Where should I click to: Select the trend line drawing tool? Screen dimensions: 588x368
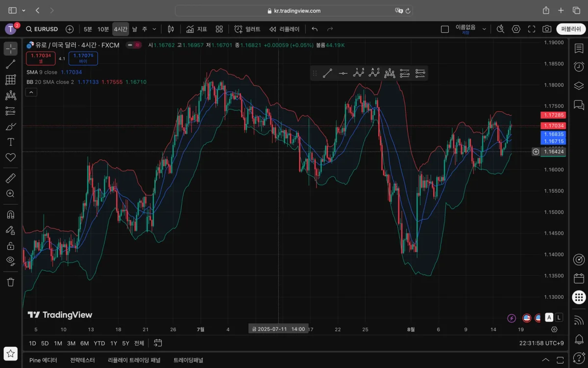point(10,64)
